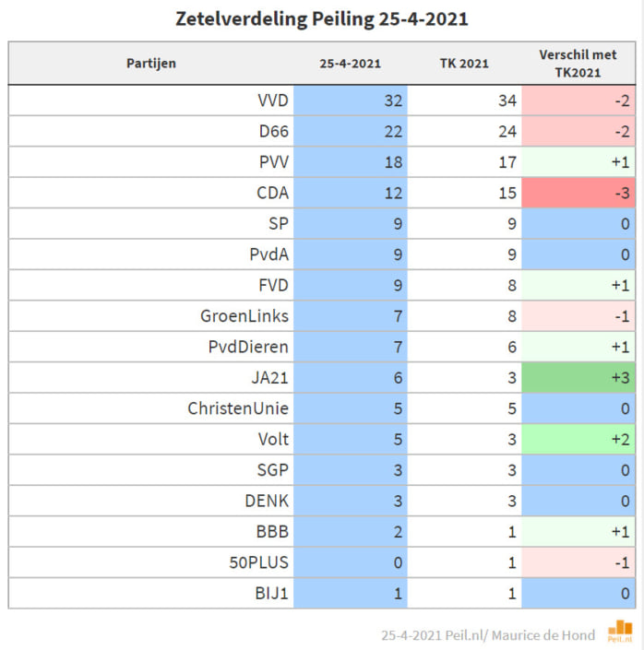This screenshot has height=650, width=644.
Task: Click the Peil.nl logo icon
Action: click(x=620, y=632)
